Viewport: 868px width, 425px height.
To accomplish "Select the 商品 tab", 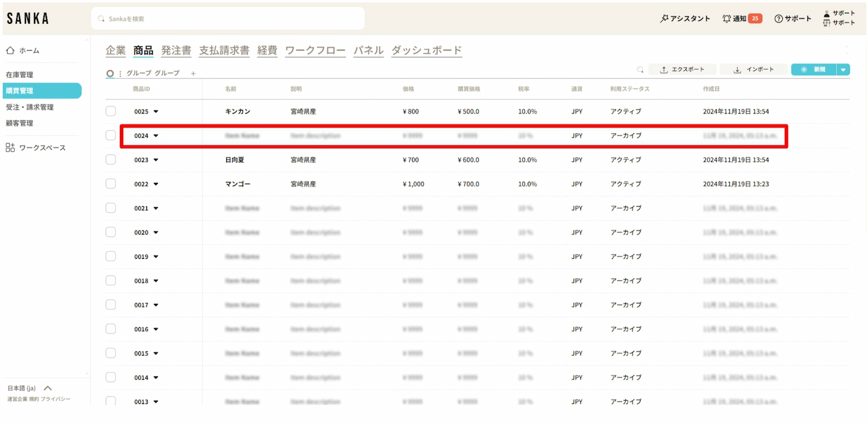I will point(144,50).
